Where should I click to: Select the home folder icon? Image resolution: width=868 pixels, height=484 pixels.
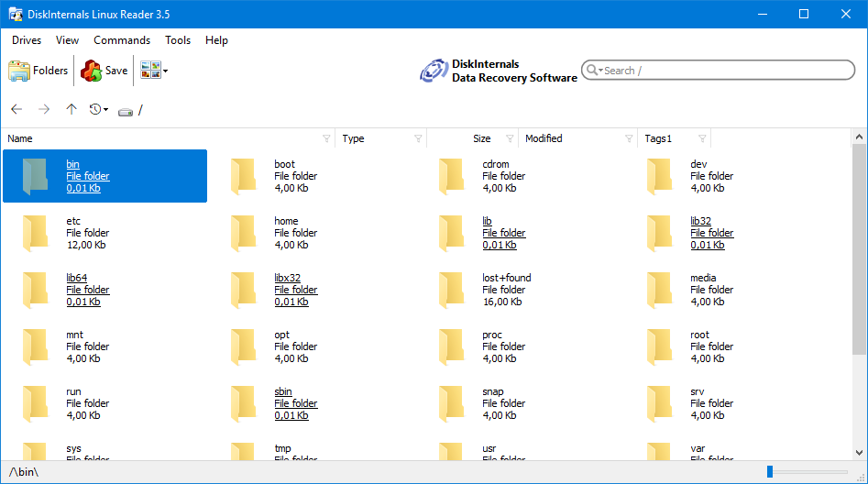243,233
